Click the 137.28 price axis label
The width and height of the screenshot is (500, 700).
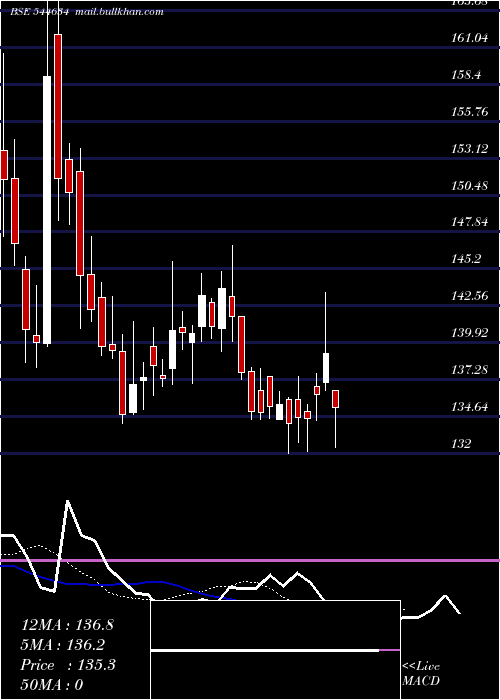(469, 370)
